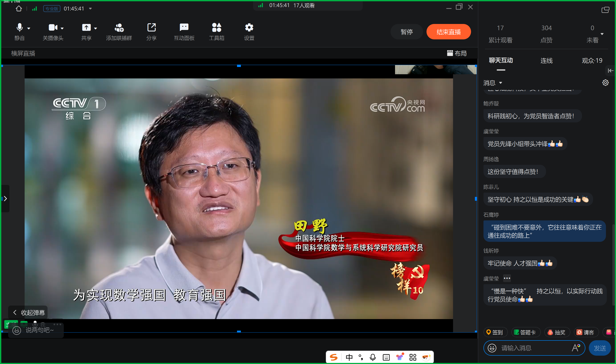Screen dimensions: 616x364
Task: Click the Pause (暂停) button
Action: [x=406, y=32]
